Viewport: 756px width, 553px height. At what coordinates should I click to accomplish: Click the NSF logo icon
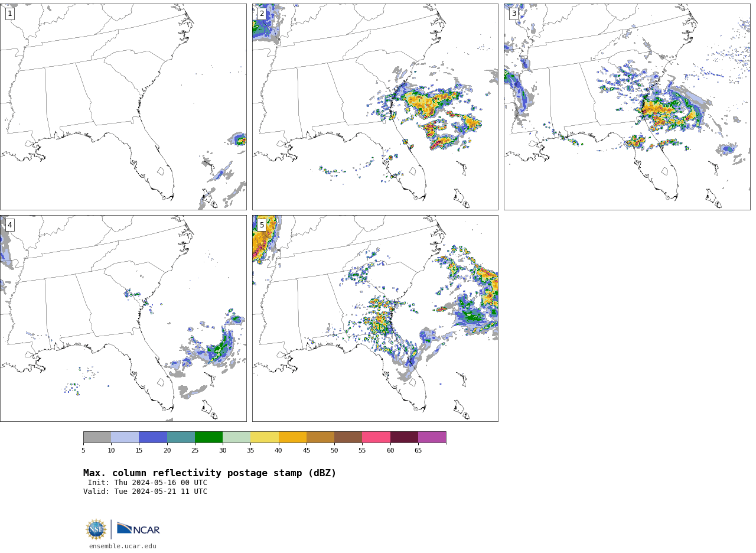(96, 529)
